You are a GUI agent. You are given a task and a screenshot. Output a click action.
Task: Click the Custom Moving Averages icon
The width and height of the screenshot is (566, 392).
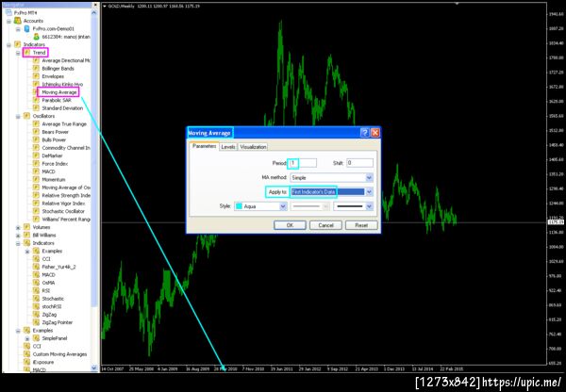(26, 354)
